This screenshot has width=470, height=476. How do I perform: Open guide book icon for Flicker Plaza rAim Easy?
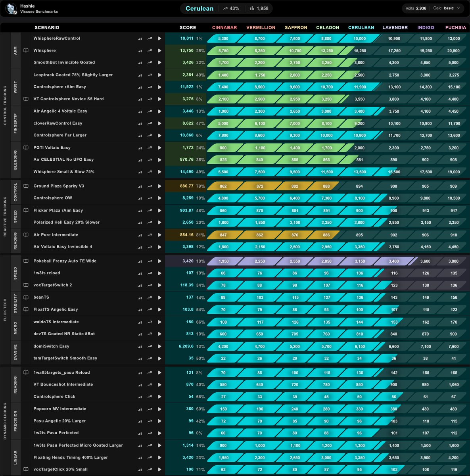click(26, 210)
